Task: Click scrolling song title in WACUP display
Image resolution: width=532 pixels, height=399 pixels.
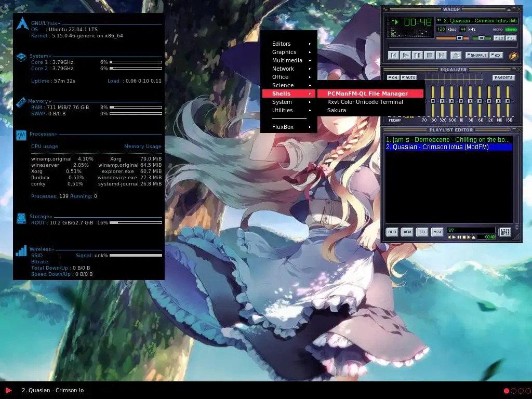Action: pos(477,21)
